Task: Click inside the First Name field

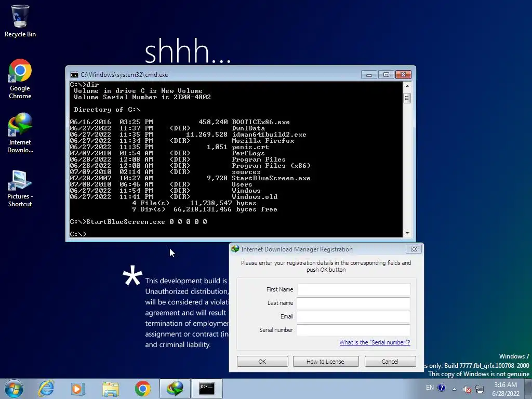Action: (354, 289)
